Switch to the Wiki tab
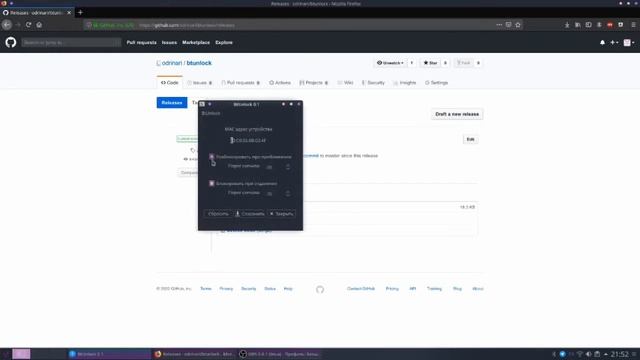 [345, 82]
